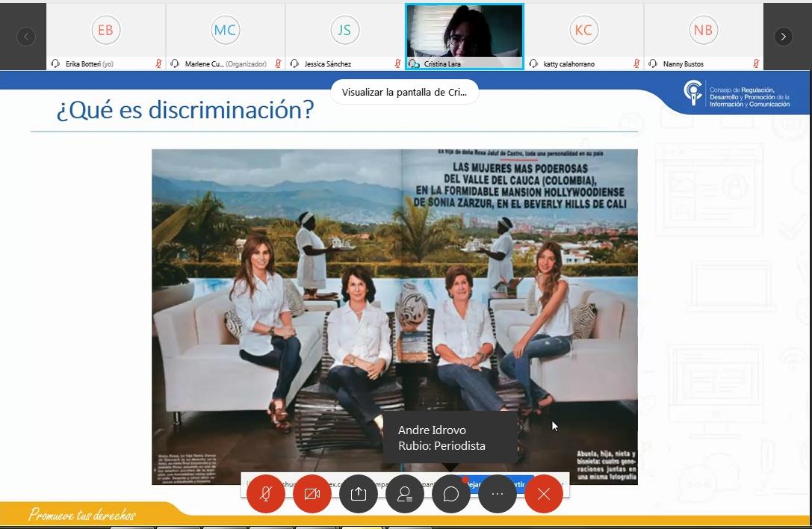
Task: Open the share content option
Action: (x=359, y=494)
